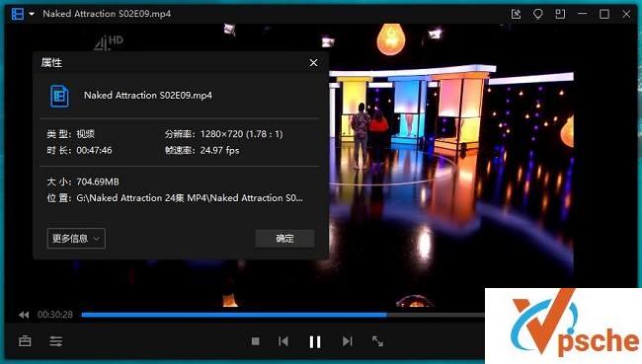Enter fullscreen with the expand arrows icon
The height and width of the screenshot is (364, 642).
coord(377,341)
